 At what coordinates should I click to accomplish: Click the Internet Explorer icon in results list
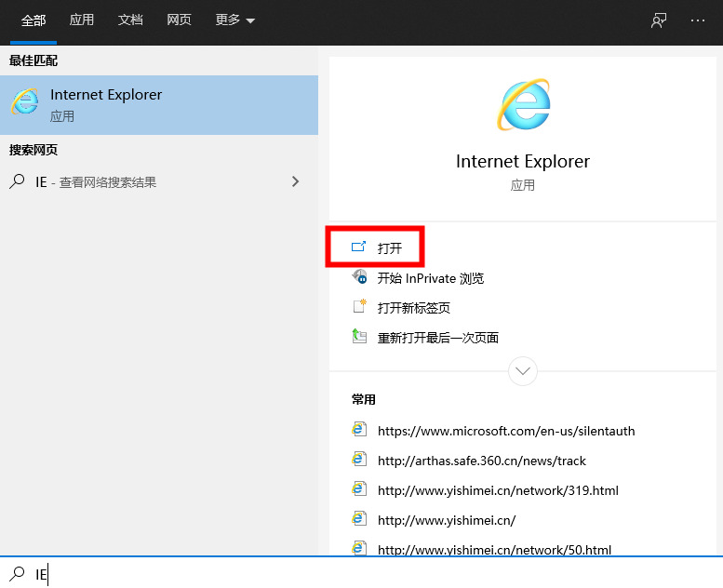click(25, 101)
